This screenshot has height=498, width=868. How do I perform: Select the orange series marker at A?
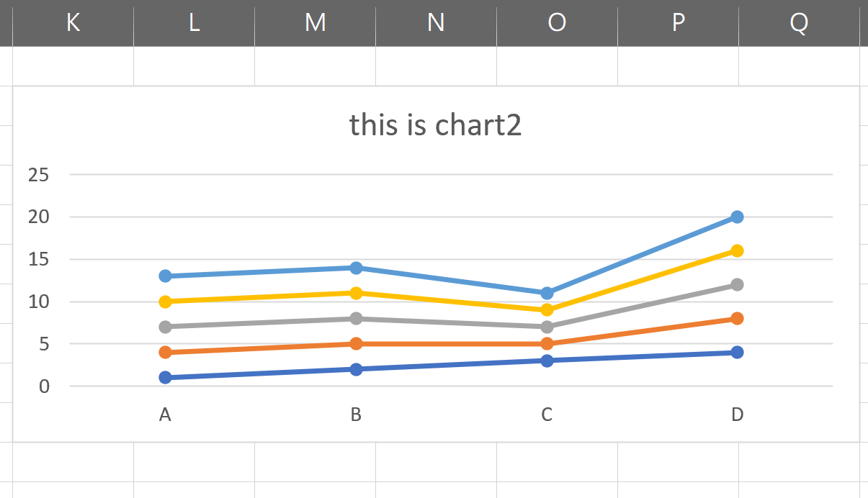[165, 352]
